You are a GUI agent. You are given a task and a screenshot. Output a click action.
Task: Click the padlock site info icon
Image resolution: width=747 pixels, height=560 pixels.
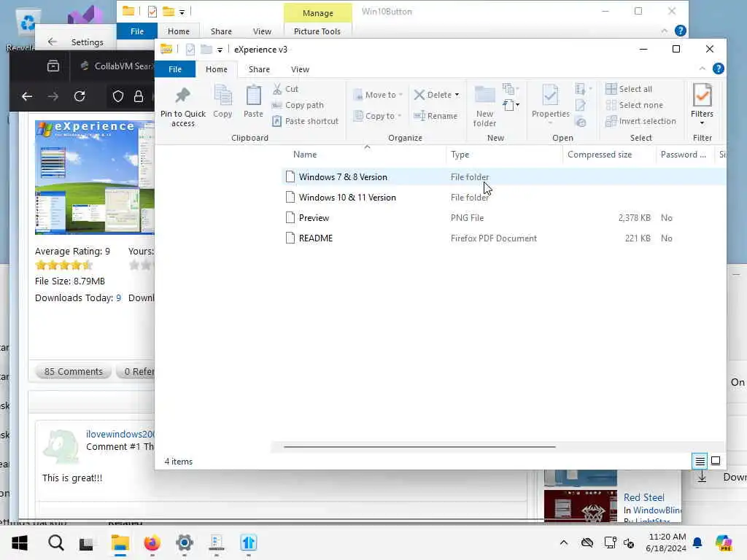tap(139, 96)
